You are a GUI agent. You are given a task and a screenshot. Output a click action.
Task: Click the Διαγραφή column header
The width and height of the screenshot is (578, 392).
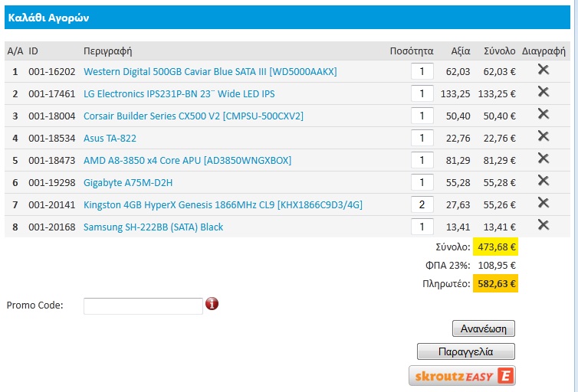click(544, 51)
